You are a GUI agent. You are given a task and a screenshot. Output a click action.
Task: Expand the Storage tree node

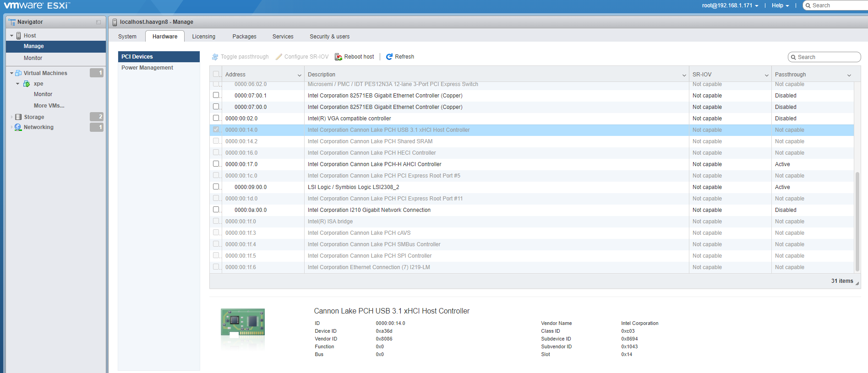click(x=12, y=117)
